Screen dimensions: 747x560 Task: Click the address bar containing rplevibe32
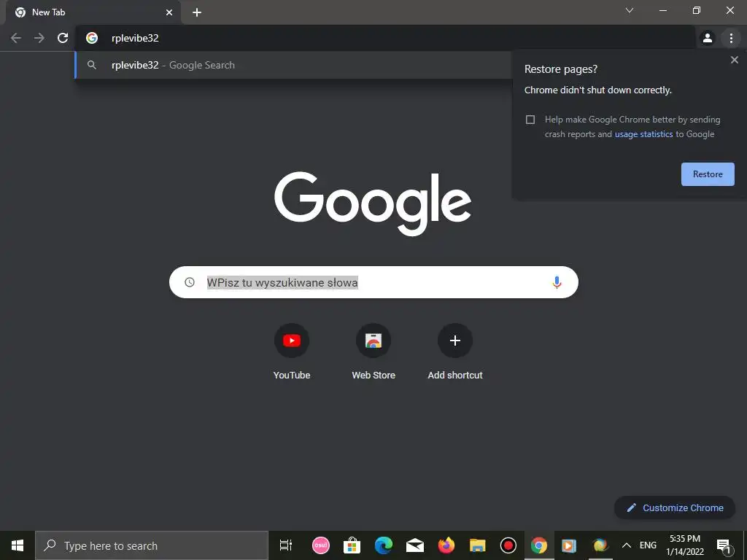coord(385,38)
